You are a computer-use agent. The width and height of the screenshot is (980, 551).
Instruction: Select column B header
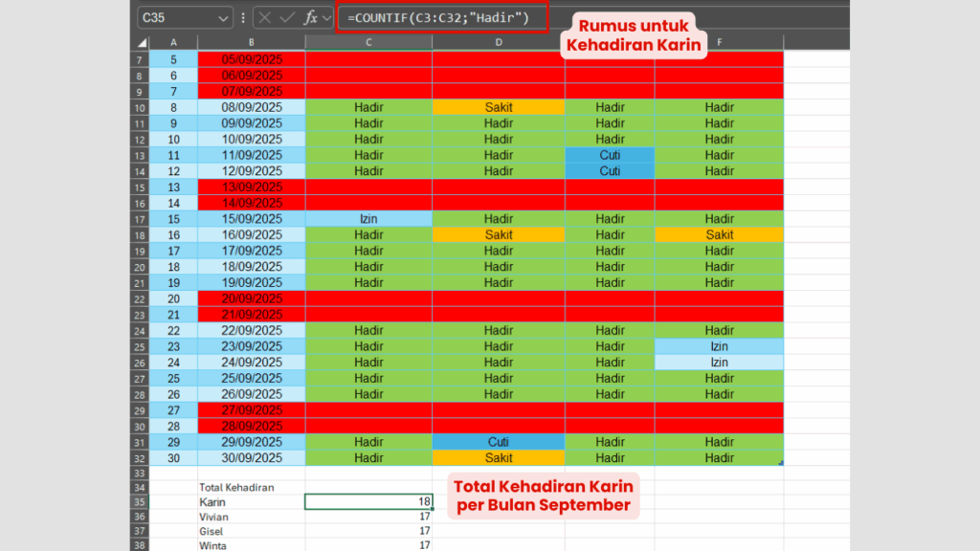point(251,42)
